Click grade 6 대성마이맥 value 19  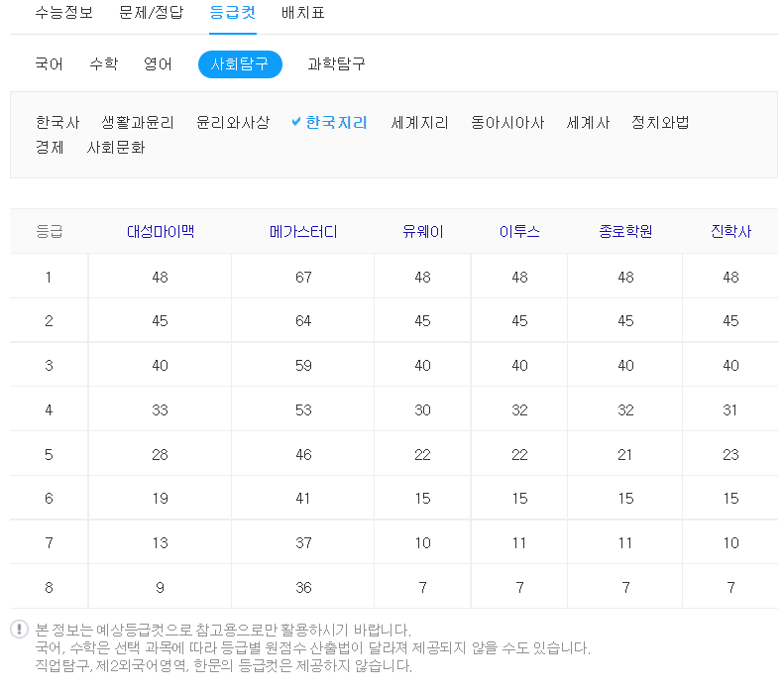(x=160, y=499)
